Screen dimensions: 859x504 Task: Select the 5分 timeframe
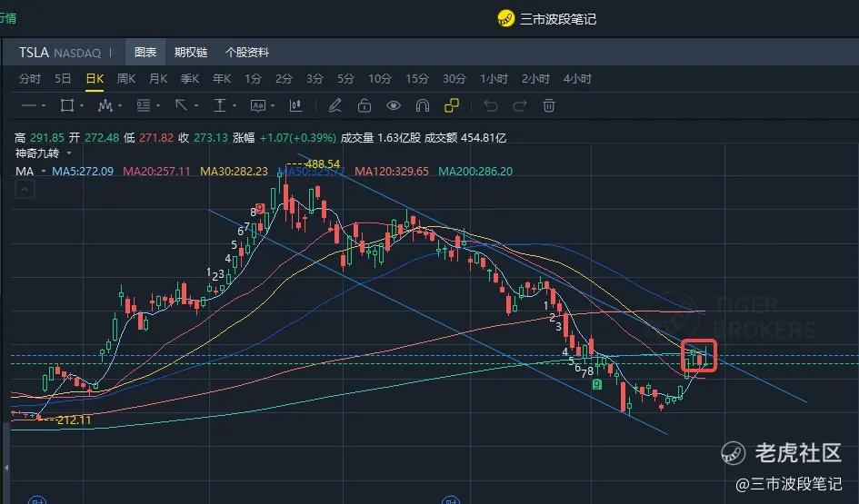[345, 79]
